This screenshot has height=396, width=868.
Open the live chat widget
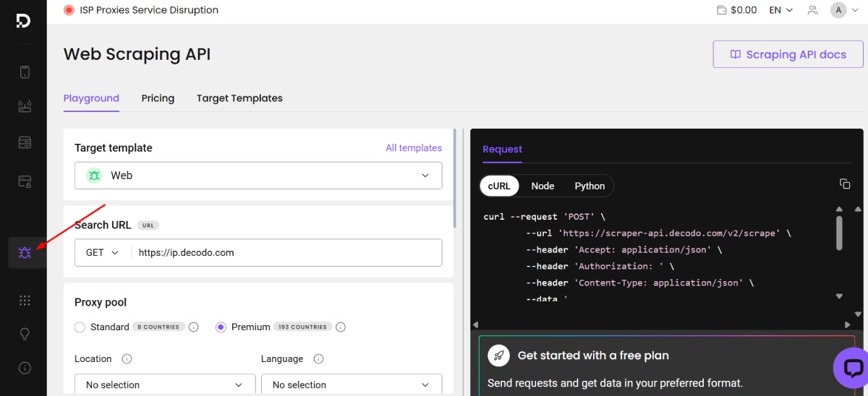(x=853, y=368)
